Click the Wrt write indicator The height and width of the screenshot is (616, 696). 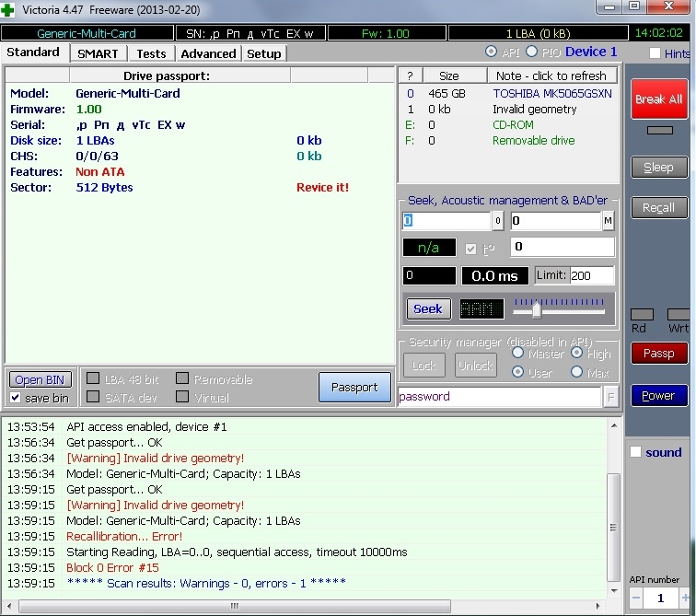679,315
